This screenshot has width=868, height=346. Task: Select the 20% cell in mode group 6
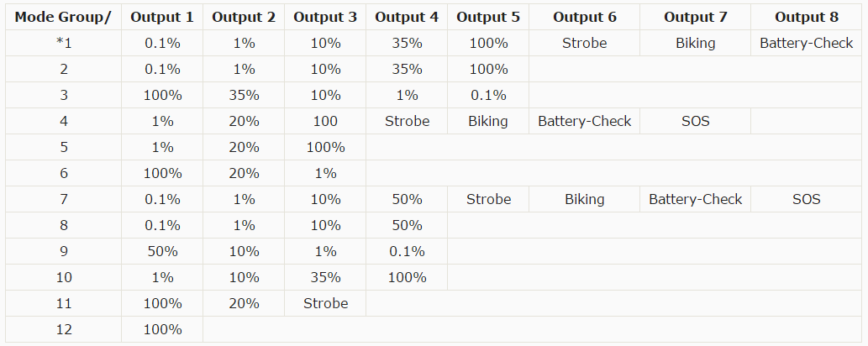click(244, 173)
